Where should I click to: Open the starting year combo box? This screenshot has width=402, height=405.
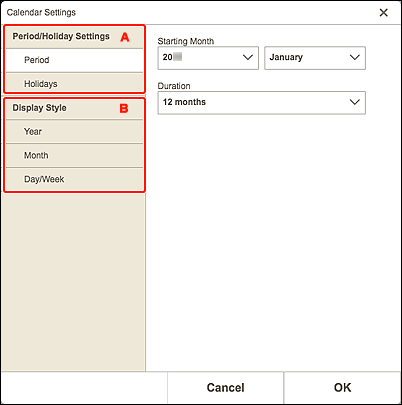click(208, 58)
